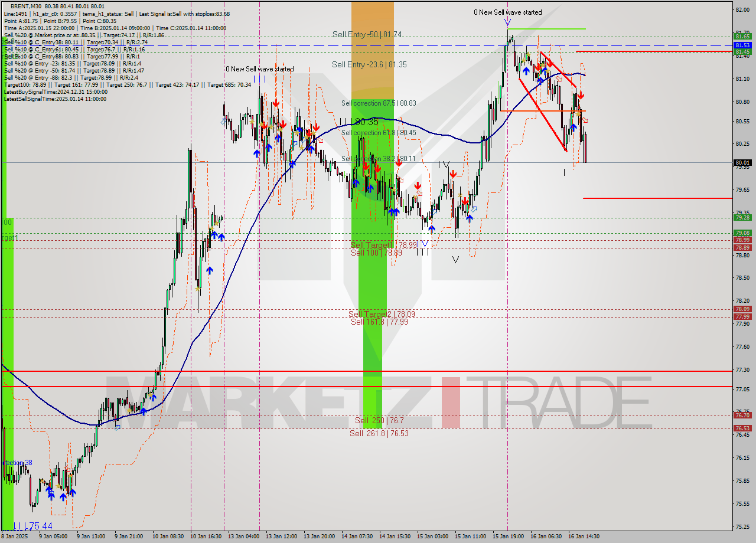
Task: Click the red 78.09 price tag
Action: pos(742,309)
